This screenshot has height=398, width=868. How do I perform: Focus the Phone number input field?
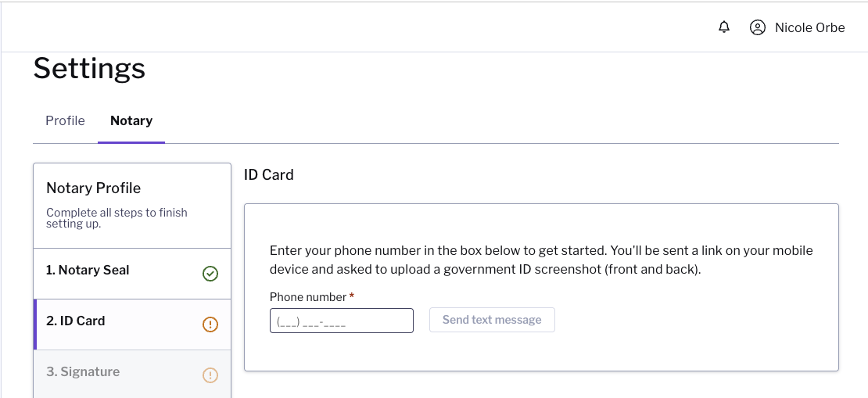(x=341, y=321)
